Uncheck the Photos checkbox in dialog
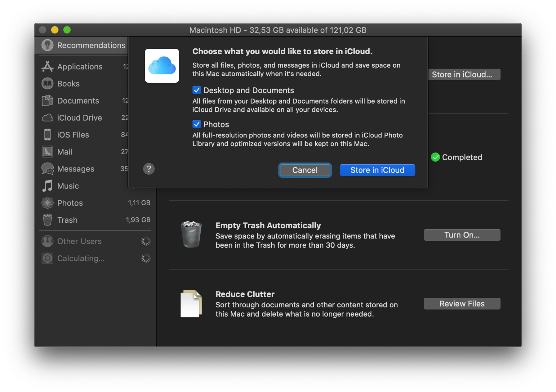The height and width of the screenshot is (392, 556). (196, 124)
